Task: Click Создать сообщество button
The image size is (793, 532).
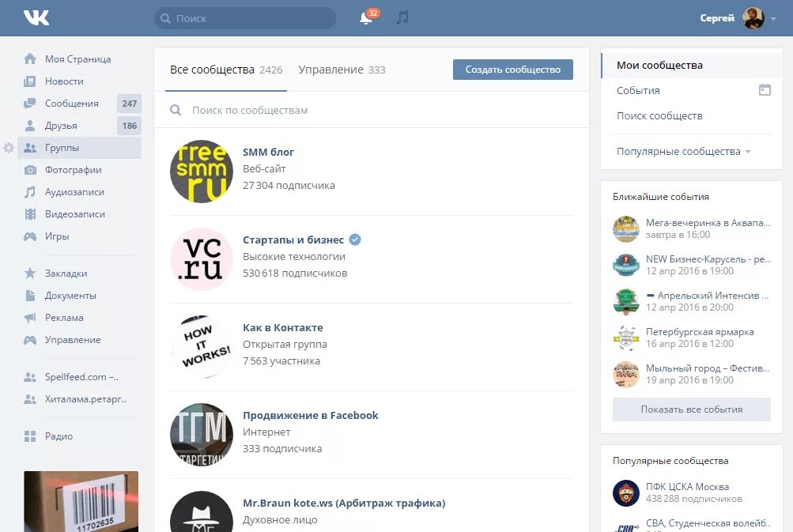Action: click(x=513, y=70)
